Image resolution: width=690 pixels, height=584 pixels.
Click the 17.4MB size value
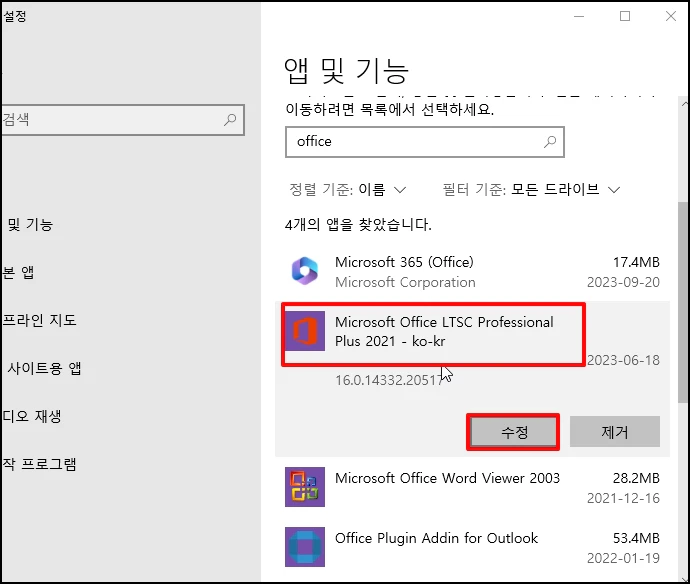click(636, 262)
